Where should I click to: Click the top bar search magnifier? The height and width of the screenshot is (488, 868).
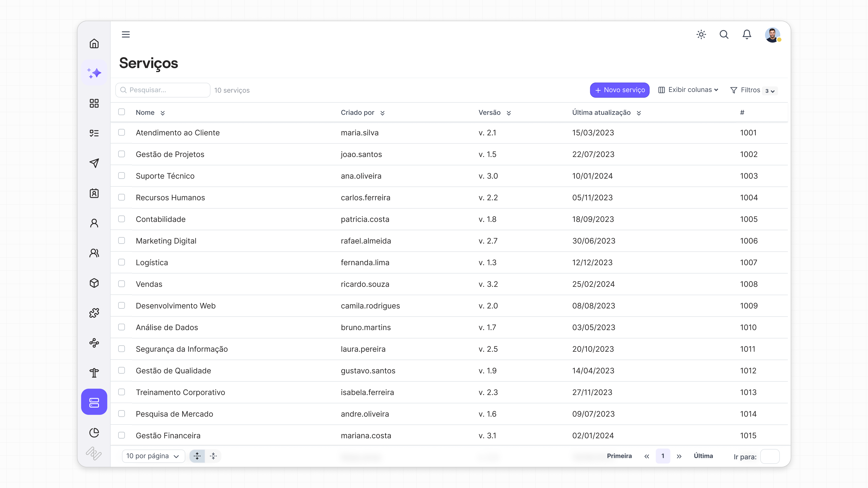(724, 34)
